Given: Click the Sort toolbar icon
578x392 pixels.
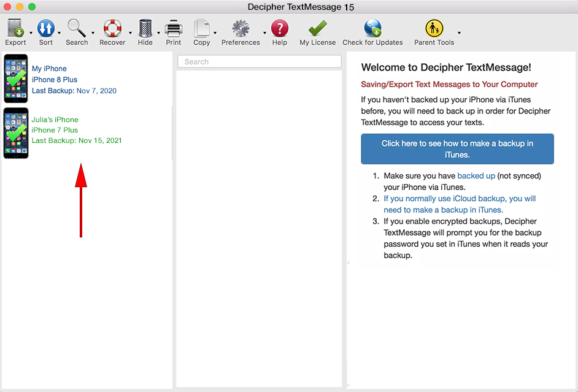Looking at the screenshot, I should tap(46, 29).
